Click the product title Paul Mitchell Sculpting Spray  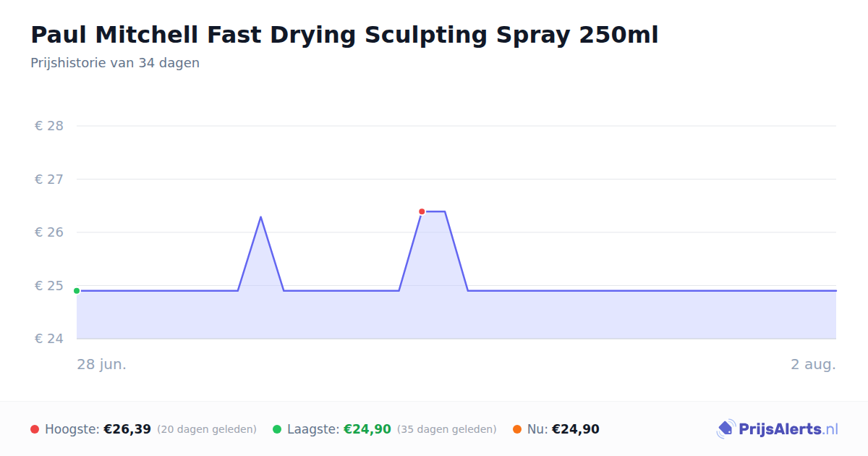click(344, 34)
